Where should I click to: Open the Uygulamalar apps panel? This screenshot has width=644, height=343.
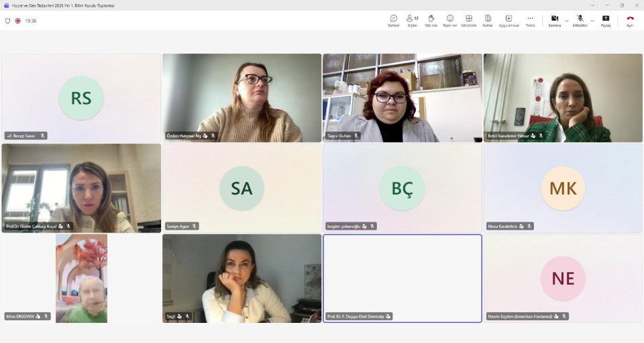[x=509, y=21]
